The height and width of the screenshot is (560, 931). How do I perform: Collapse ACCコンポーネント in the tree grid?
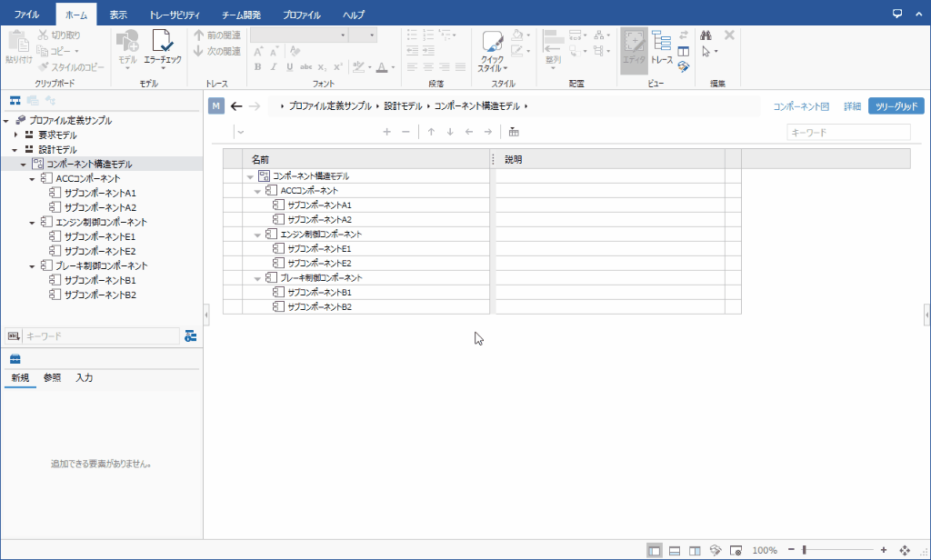pyautogui.click(x=255, y=191)
